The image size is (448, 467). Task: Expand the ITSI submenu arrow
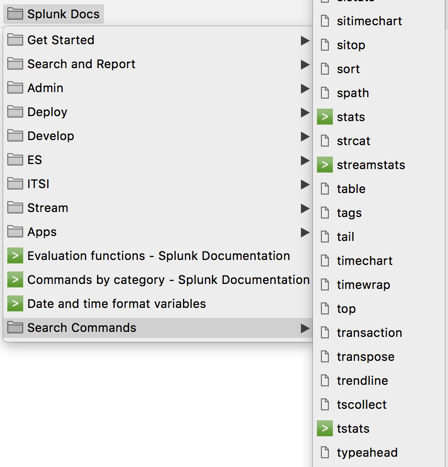pos(305,184)
